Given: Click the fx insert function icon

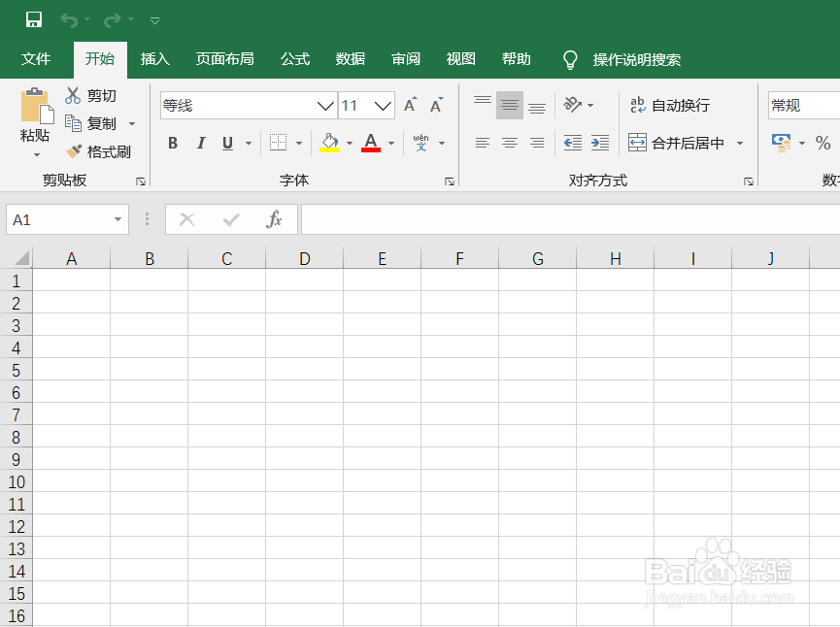Looking at the screenshot, I should [274, 219].
